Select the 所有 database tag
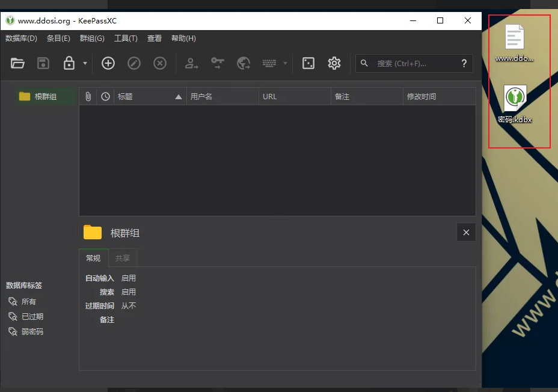Image resolution: width=558 pixels, height=392 pixels. point(22,302)
